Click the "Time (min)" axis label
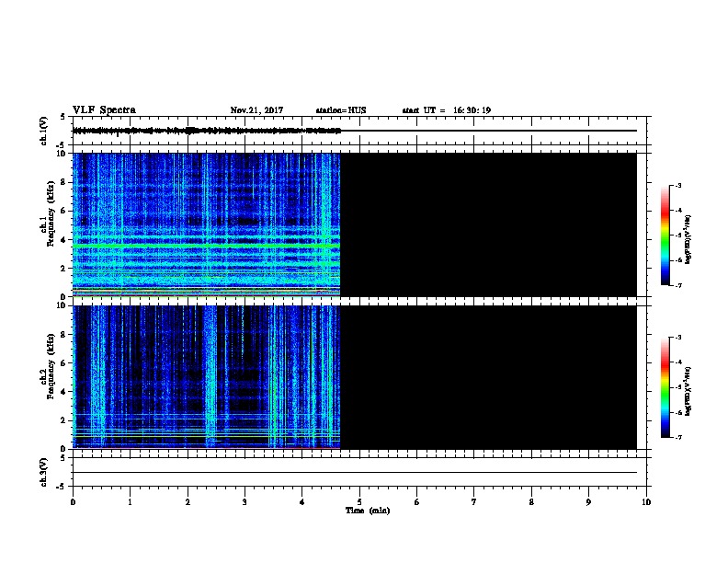The image size is (728, 563). coord(368,511)
